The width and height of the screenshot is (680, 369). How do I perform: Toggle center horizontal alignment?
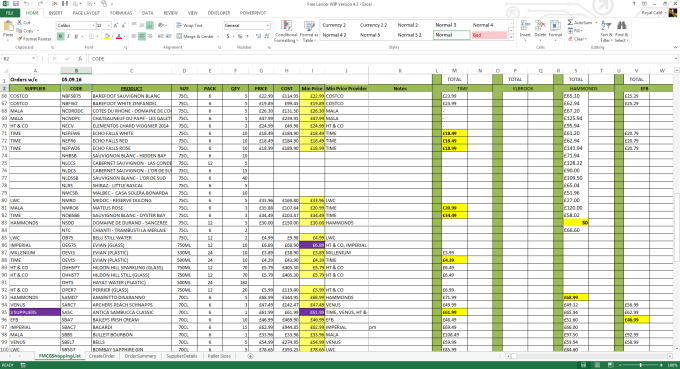[x=142, y=36]
